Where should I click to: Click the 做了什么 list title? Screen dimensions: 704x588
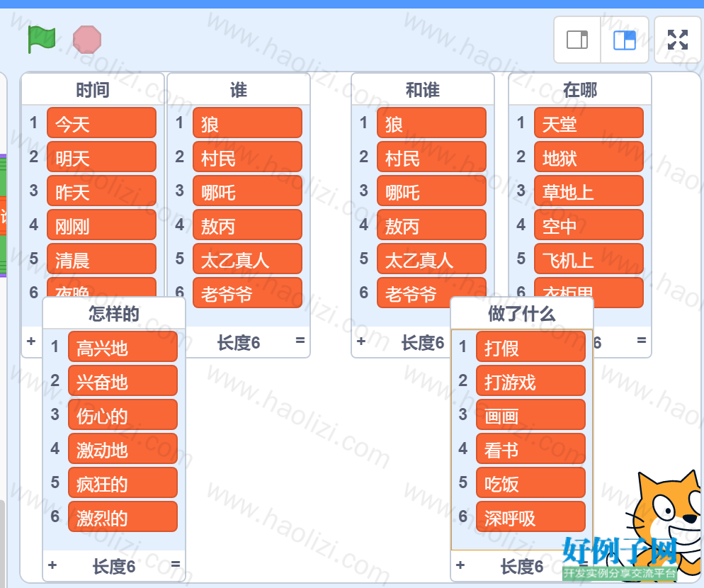coord(522,314)
